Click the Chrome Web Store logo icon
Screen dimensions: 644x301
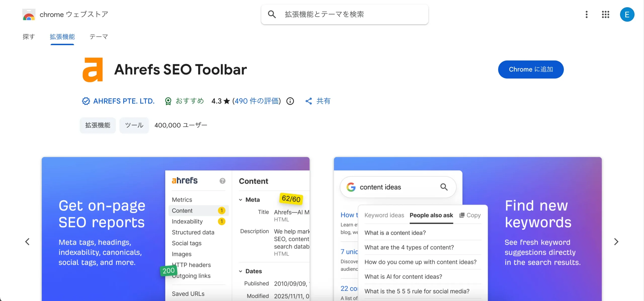29,15
